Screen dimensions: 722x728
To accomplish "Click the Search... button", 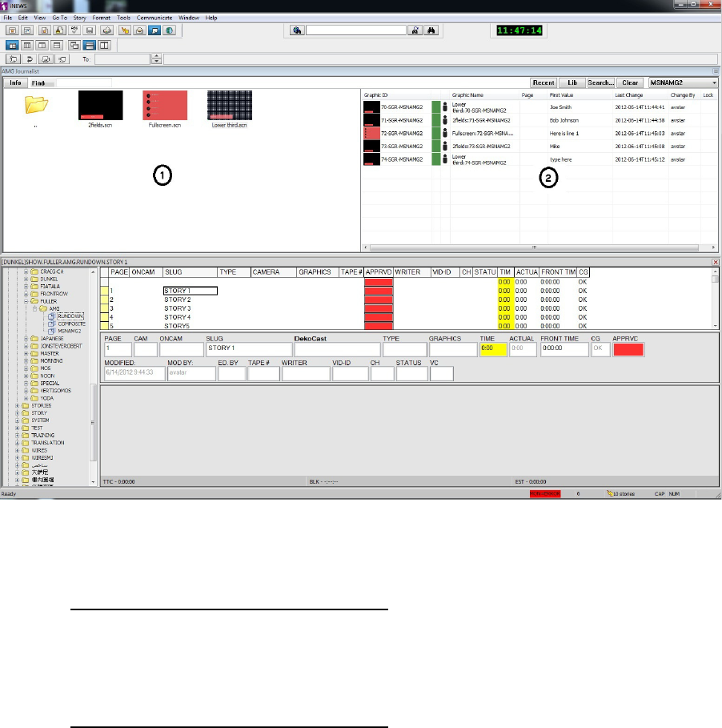I will [600, 82].
